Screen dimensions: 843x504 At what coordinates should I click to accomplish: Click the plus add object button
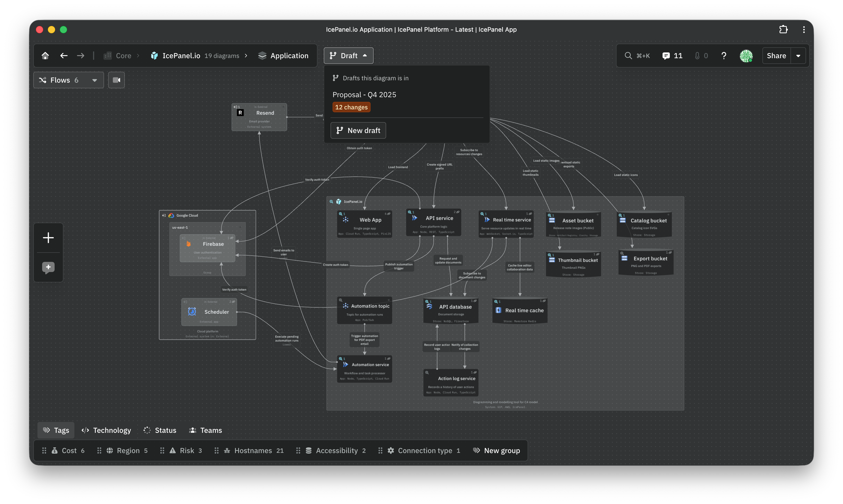tap(48, 238)
